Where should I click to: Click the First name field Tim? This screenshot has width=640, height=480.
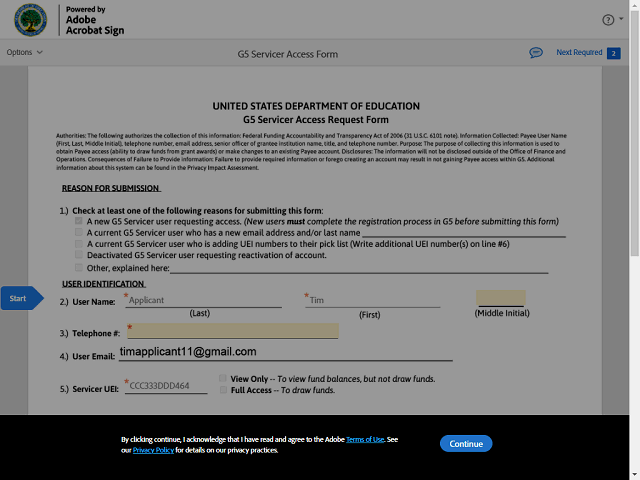pyautogui.click(x=373, y=300)
